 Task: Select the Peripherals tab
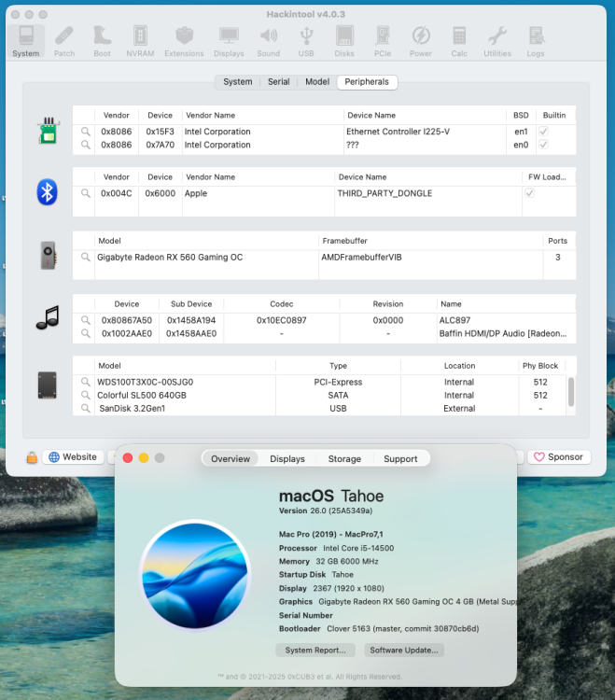coord(367,82)
